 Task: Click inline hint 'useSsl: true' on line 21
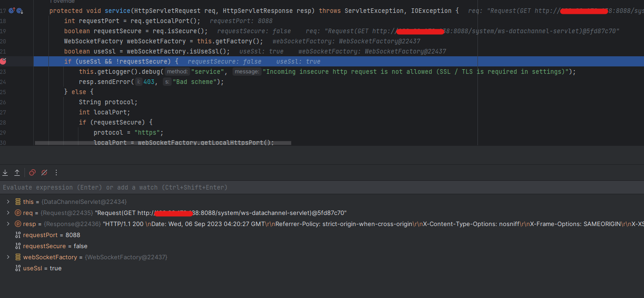[x=262, y=51]
